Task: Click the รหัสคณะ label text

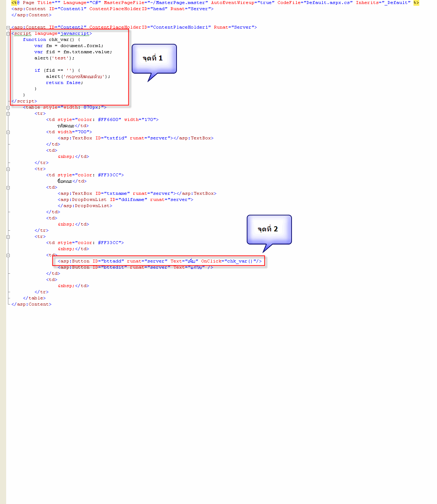Action: (x=66, y=126)
